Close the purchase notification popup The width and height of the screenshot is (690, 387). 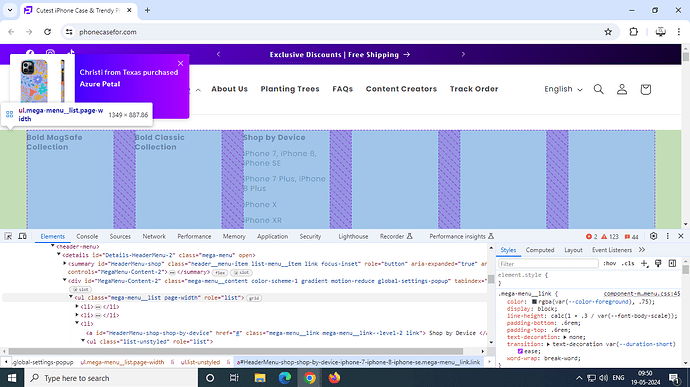pyautogui.click(x=180, y=63)
